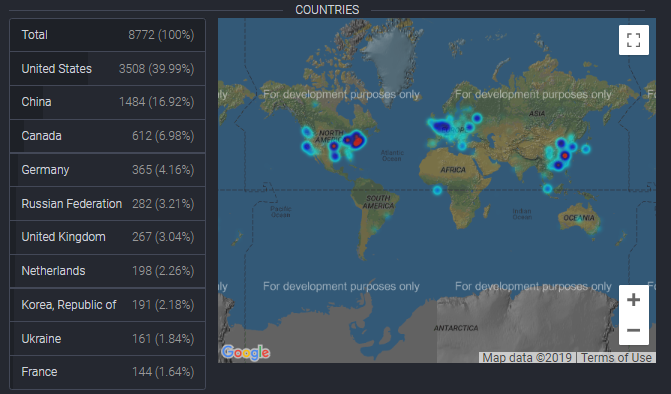Image resolution: width=671 pixels, height=394 pixels.
Task: Select the Total row
Action: (107, 35)
